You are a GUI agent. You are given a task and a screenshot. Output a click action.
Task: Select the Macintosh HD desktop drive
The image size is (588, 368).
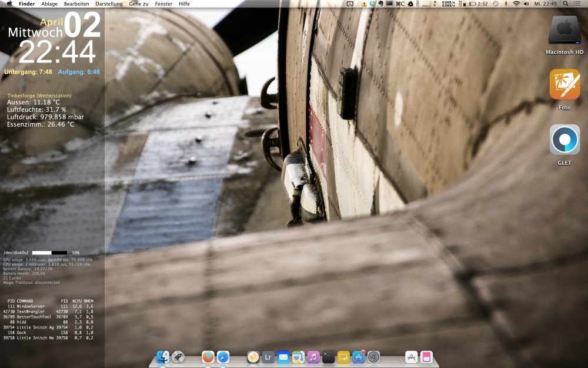pos(564,31)
